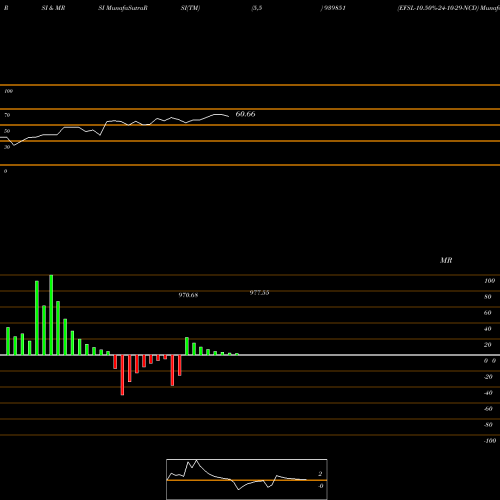Click the "SI & MR" header text
This screenshot has width=500, height=500.
point(53,8)
